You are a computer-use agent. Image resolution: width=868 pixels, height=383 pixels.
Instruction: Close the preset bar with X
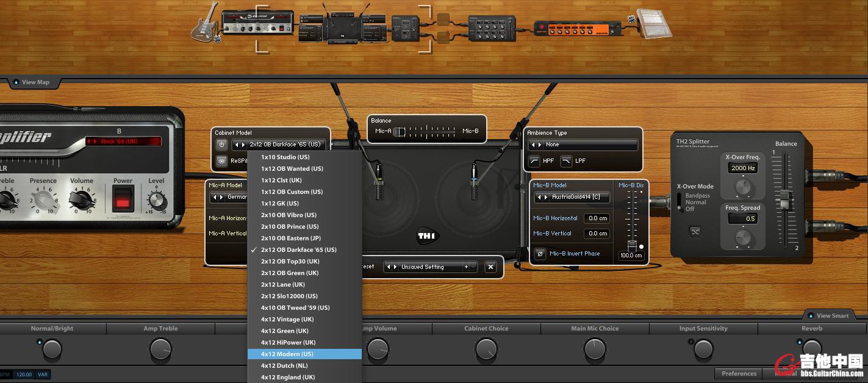point(490,267)
